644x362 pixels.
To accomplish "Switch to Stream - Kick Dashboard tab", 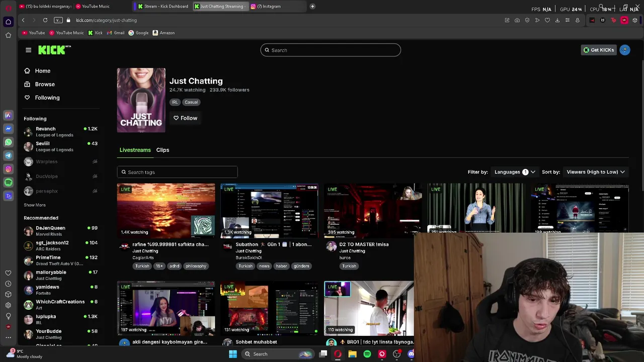I will point(163,7).
